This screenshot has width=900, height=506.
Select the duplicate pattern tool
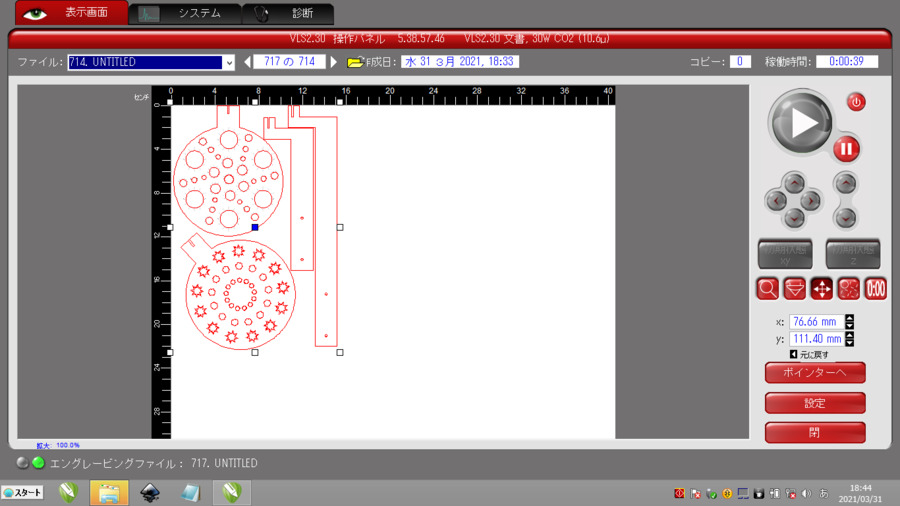tap(848, 289)
